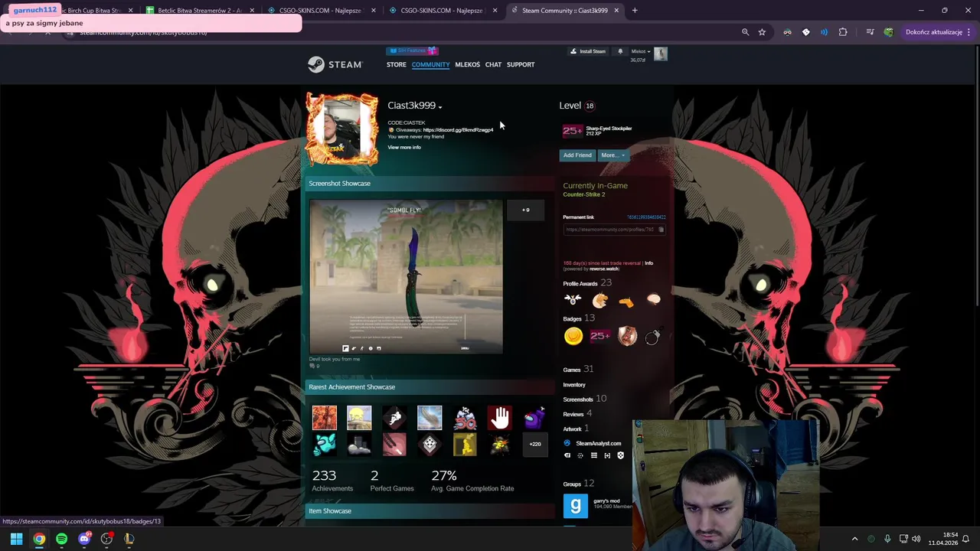Open a new browser tab

pos(635,11)
